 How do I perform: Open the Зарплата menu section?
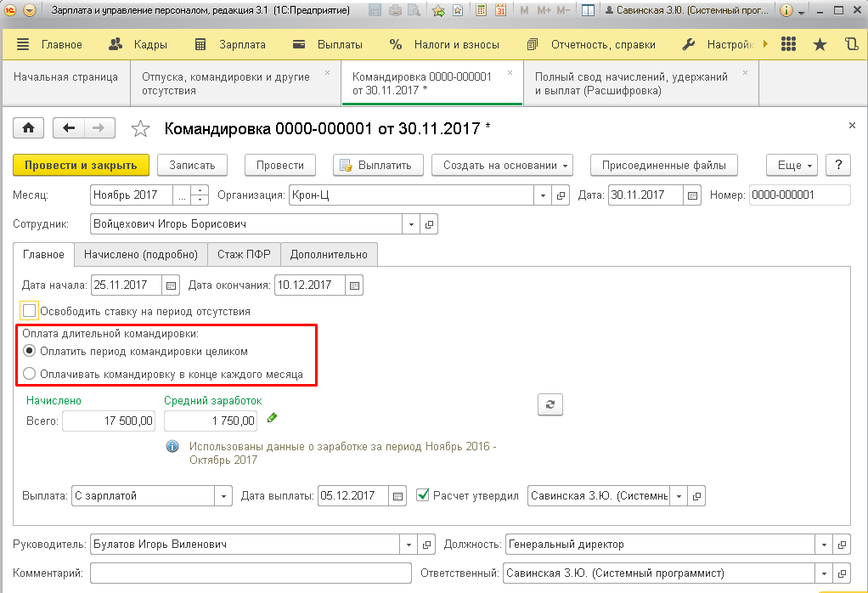tap(230, 44)
